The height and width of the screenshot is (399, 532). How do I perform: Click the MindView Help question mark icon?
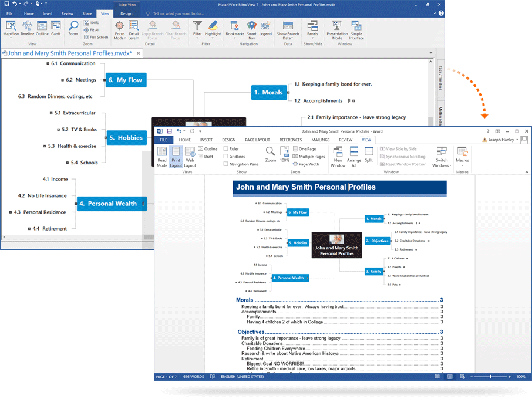pos(441,13)
